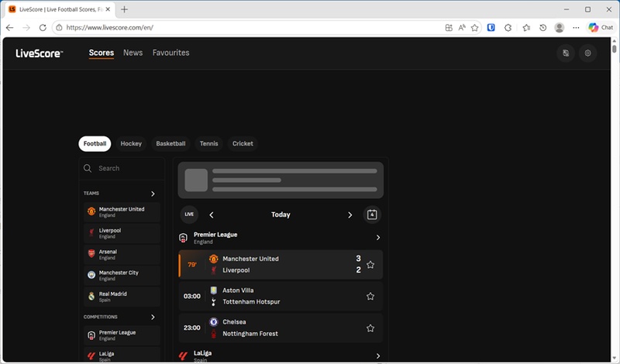The width and height of the screenshot is (620, 364).
Task: Click the browser address bar URL
Action: pyautogui.click(x=109, y=27)
